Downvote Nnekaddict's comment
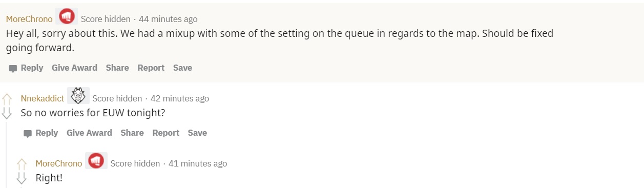Screen dimensions: 644x188 (7, 113)
